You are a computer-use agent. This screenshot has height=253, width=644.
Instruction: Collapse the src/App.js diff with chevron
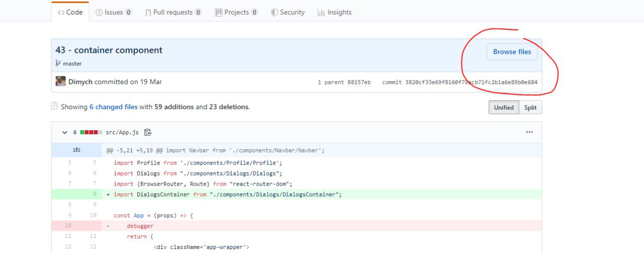tap(64, 132)
